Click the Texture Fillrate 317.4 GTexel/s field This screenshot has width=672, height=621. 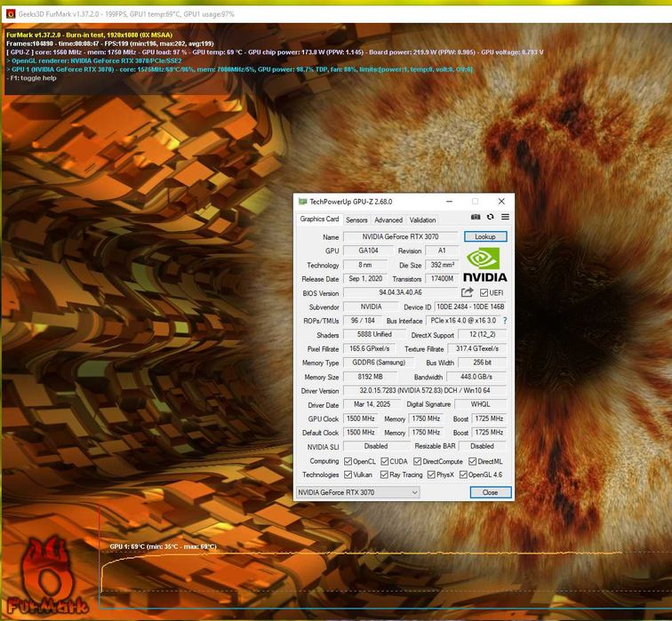[477, 348]
